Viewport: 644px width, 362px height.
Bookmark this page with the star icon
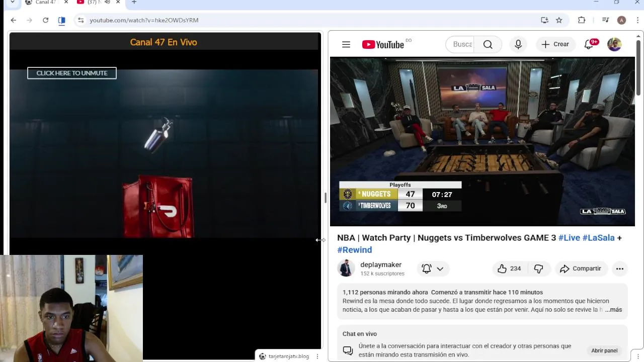(x=559, y=20)
